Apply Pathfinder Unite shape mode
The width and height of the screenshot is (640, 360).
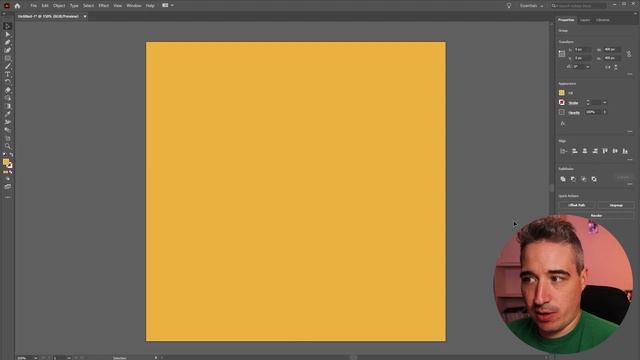pos(563,179)
